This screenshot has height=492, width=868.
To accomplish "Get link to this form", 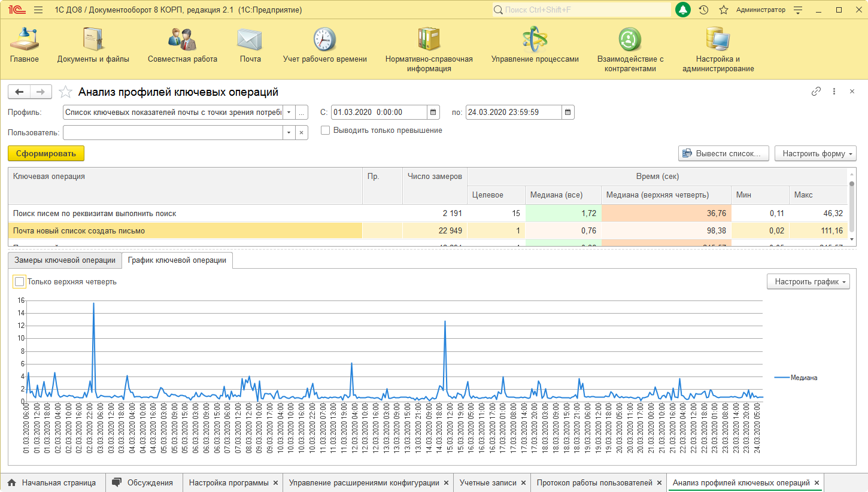I will pyautogui.click(x=816, y=92).
